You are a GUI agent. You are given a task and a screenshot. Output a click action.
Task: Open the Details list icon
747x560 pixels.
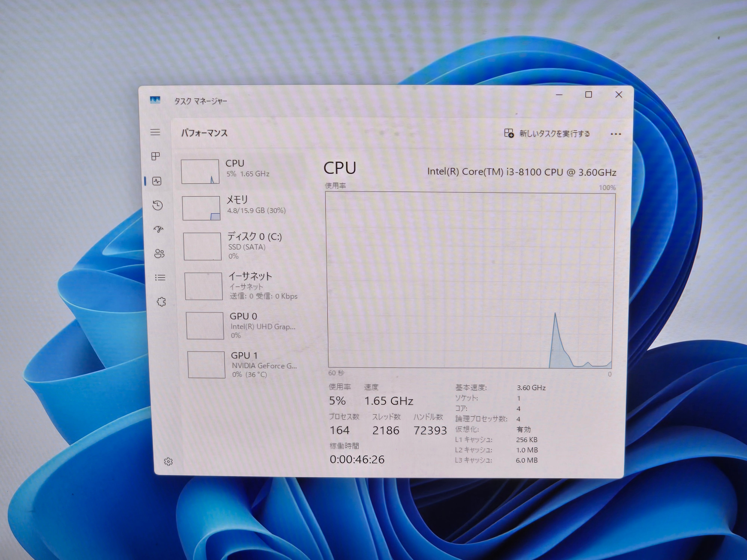click(x=160, y=277)
